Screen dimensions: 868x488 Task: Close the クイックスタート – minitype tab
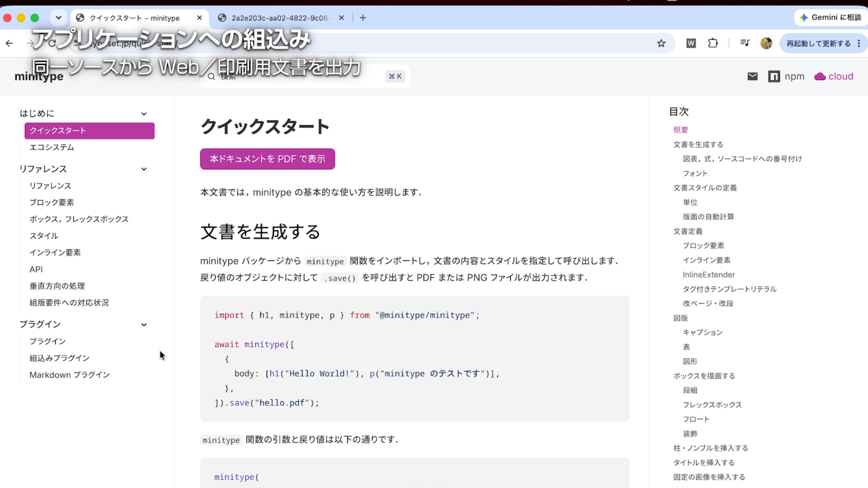[200, 18]
